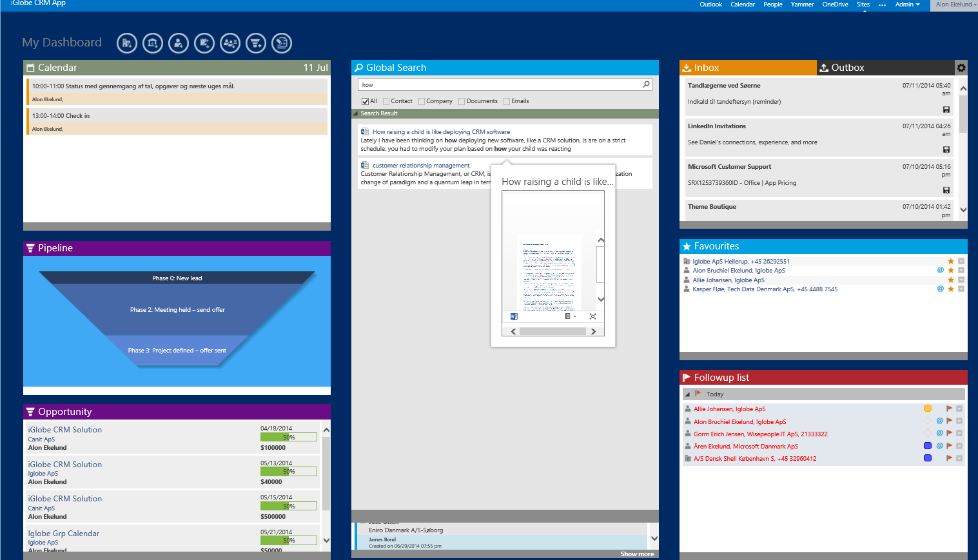Open the ellipsis more menu in top bar
Screen dimensions: 978x560
[x=882, y=5]
